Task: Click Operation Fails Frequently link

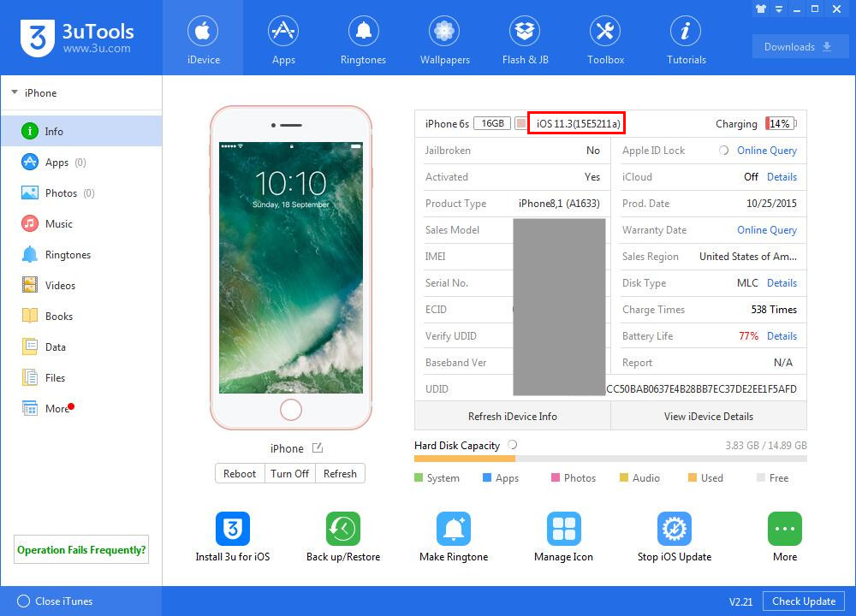Action: pyautogui.click(x=81, y=549)
